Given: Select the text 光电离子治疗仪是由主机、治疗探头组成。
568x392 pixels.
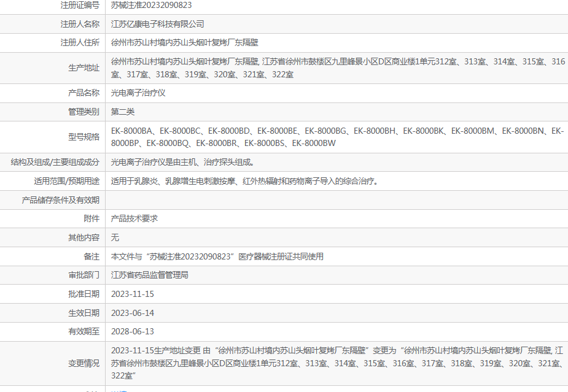Looking at the screenshot, I should point(183,162).
